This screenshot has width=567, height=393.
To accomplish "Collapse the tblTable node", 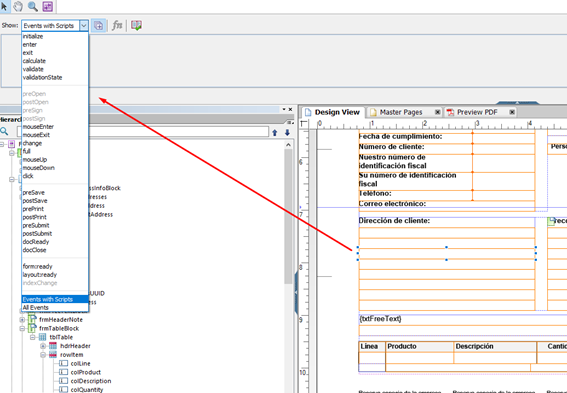I will pyautogui.click(x=33, y=337).
